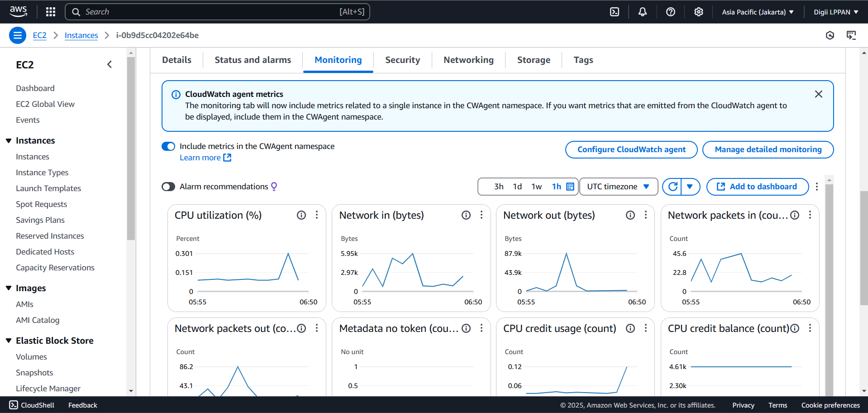The image size is (868, 413).
Task: Switch to the Security tab
Action: 402,59
